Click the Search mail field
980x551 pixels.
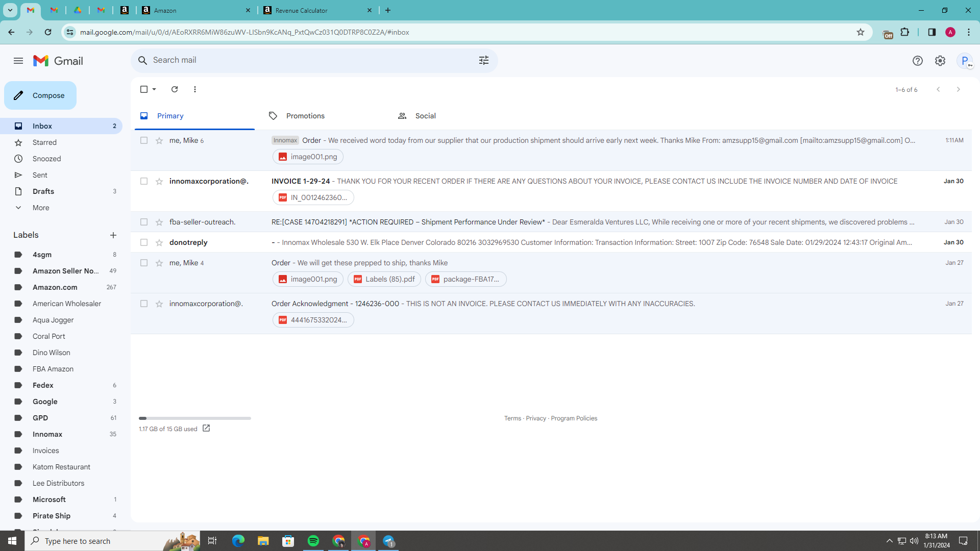pos(314,60)
